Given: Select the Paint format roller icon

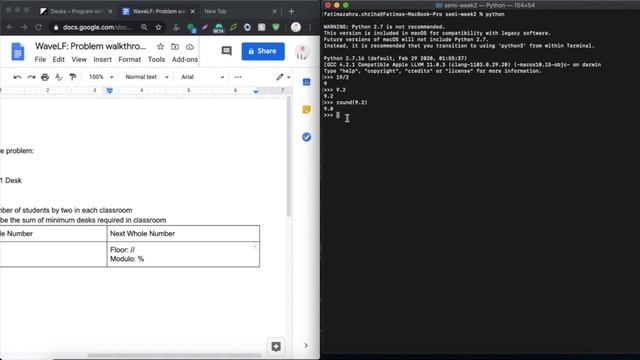Looking at the screenshot, I should point(73,77).
